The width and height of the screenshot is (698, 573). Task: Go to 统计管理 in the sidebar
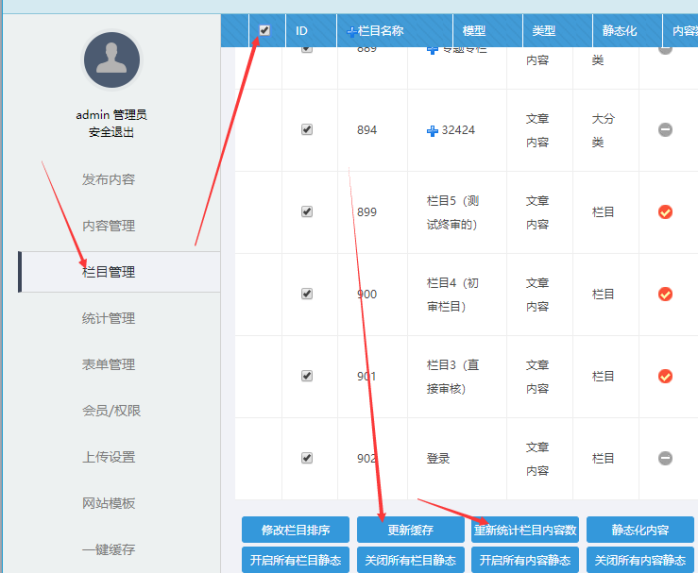tap(108, 319)
